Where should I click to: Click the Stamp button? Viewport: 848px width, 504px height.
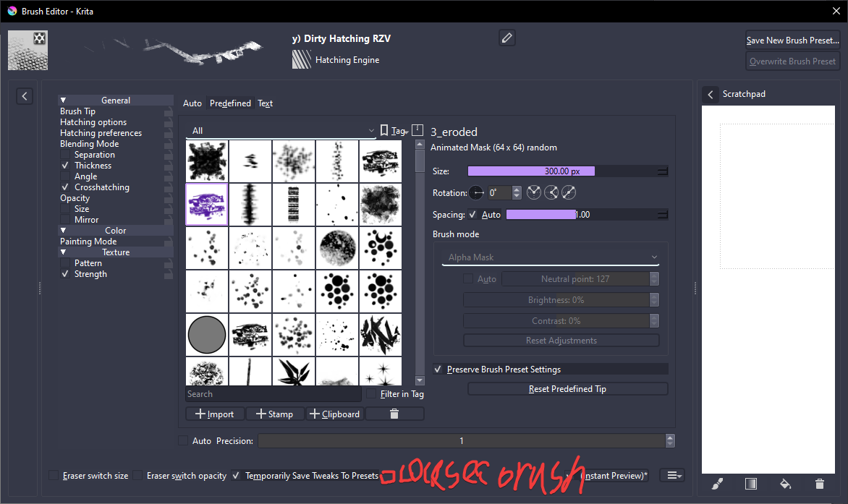pos(274,414)
